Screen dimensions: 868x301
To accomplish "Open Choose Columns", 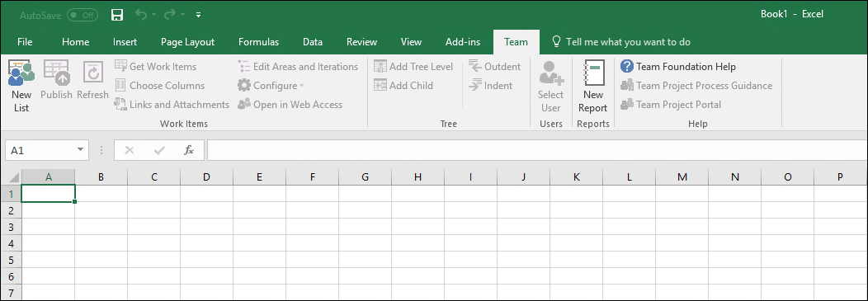I will [159, 85].
